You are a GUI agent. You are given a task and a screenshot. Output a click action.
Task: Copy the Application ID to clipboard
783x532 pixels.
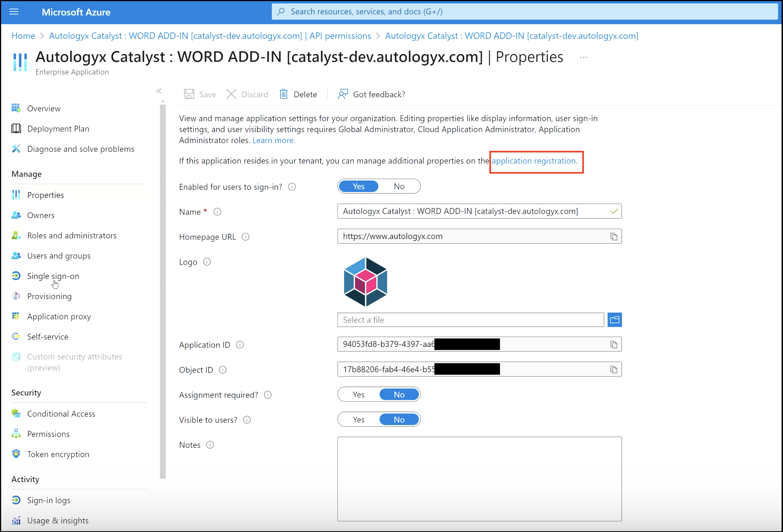click(614, 344)
